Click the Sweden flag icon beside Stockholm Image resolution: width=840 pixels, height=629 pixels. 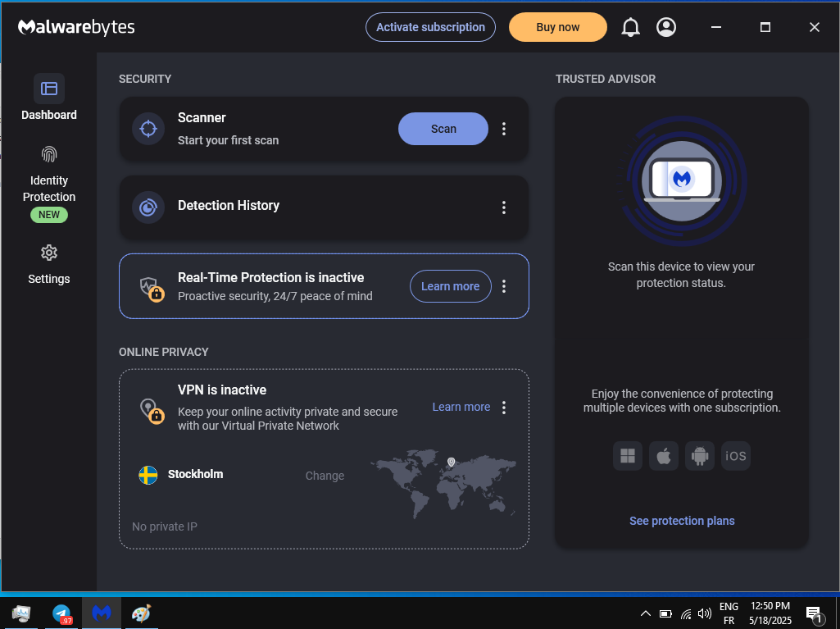click(148, 475)
